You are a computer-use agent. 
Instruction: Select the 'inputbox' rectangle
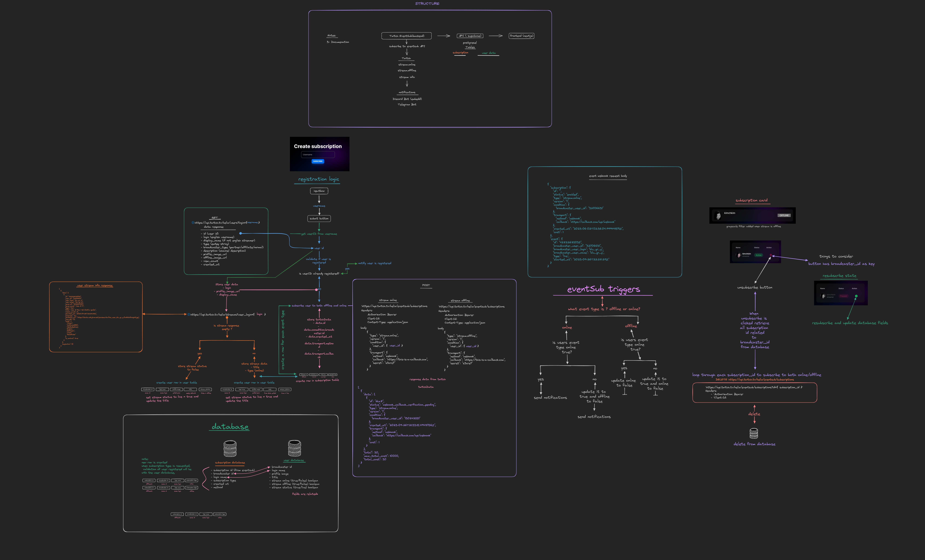click(319, 191)
